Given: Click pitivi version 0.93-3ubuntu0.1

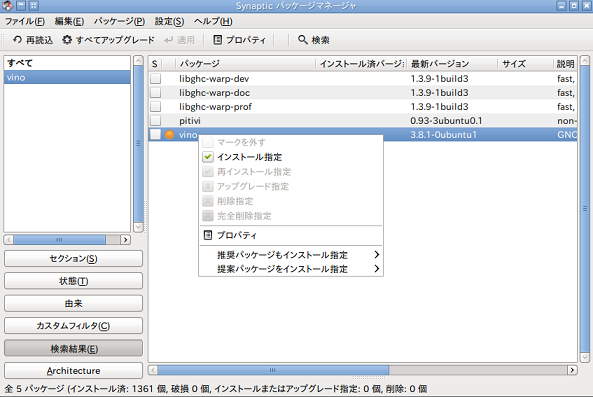Looking at the screenshot, I should tap(446, 121).
